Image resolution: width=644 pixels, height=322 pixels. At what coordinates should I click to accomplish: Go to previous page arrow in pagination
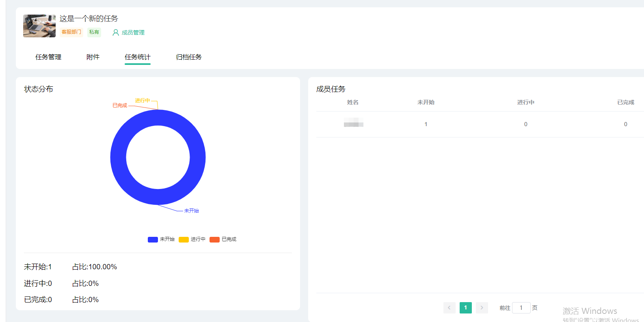click(449, 308)
